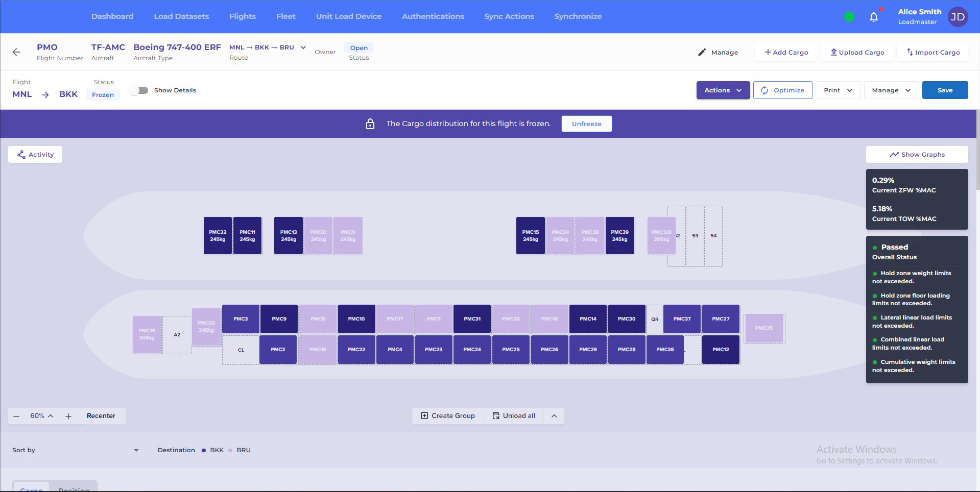Viewport: 980px width, 492px height.
Task: Open the Fleet menu
Action: 286,16
